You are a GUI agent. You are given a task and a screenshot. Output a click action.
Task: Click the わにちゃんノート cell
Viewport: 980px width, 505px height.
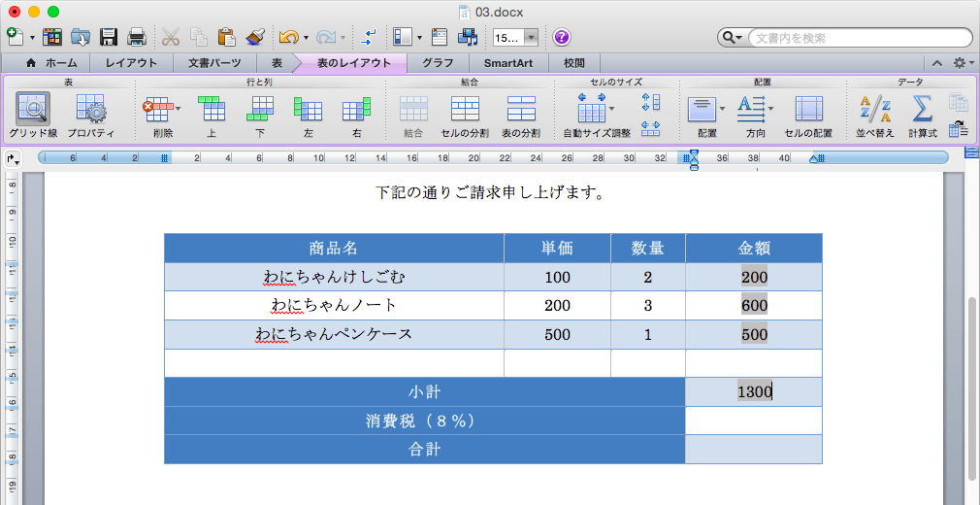click(335, 305)
